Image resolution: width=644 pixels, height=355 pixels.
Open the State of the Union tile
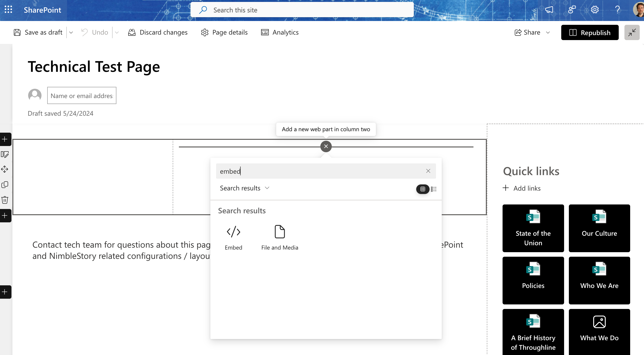click(533, 228)
